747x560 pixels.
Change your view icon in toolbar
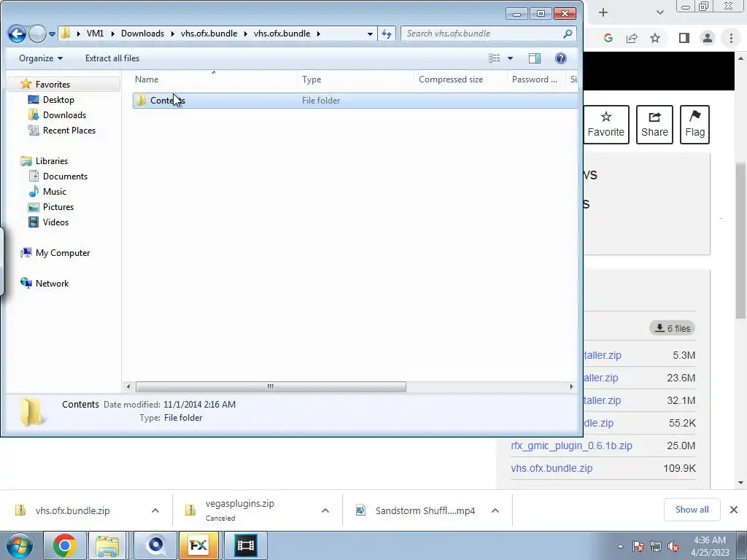click(x=495, y=58)
